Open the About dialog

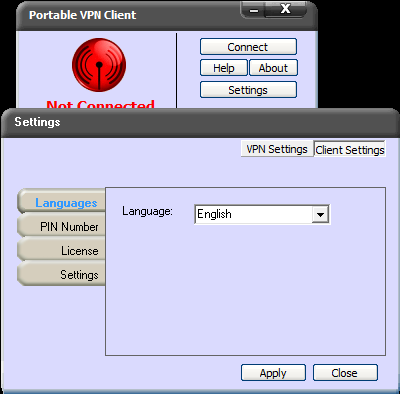(273, 68)
